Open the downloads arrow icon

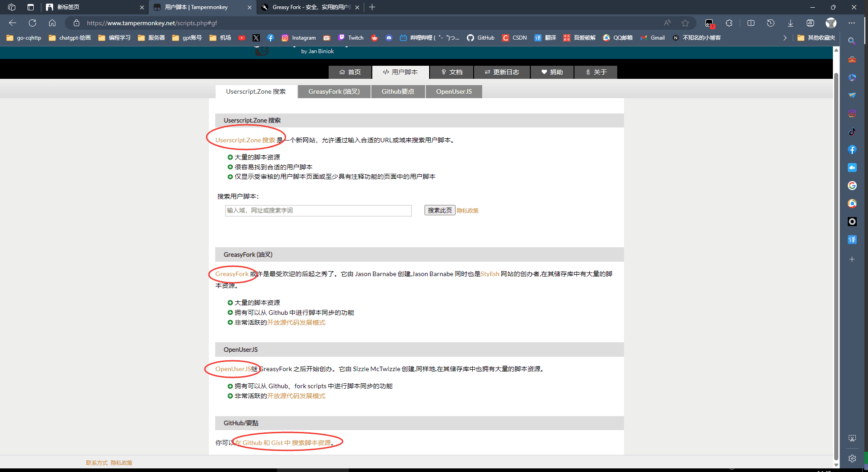click(x=790, y=23)
